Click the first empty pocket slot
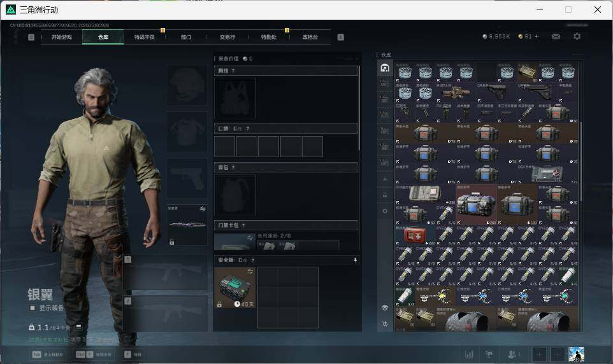613x364 pixels. pyautogui.click(x=225, y=146)
